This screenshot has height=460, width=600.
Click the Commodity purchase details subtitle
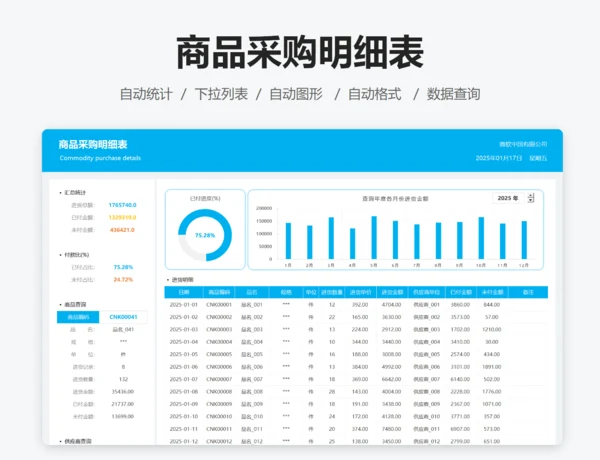100,158
